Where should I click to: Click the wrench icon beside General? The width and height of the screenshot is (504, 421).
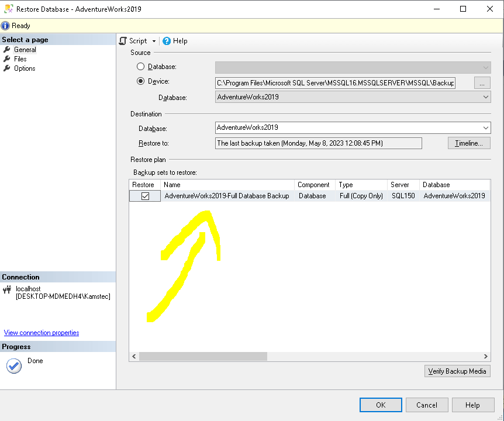(7, 50)
